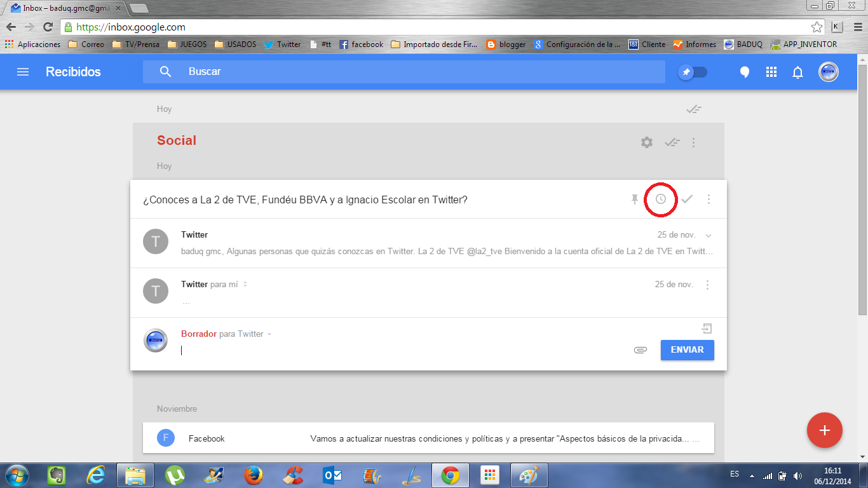Screen dimensions: 868x488
Task: Toggle the pinned items switch
Action: click(693, 72)
